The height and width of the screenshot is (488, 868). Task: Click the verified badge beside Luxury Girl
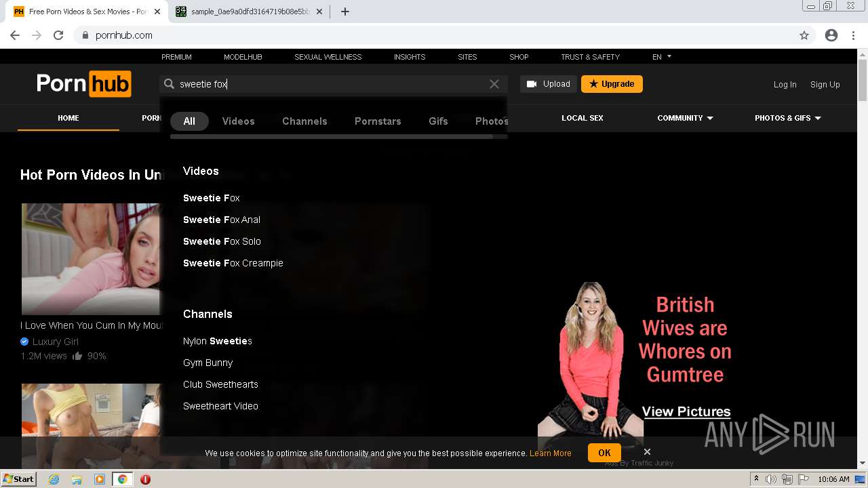point(24,342)
